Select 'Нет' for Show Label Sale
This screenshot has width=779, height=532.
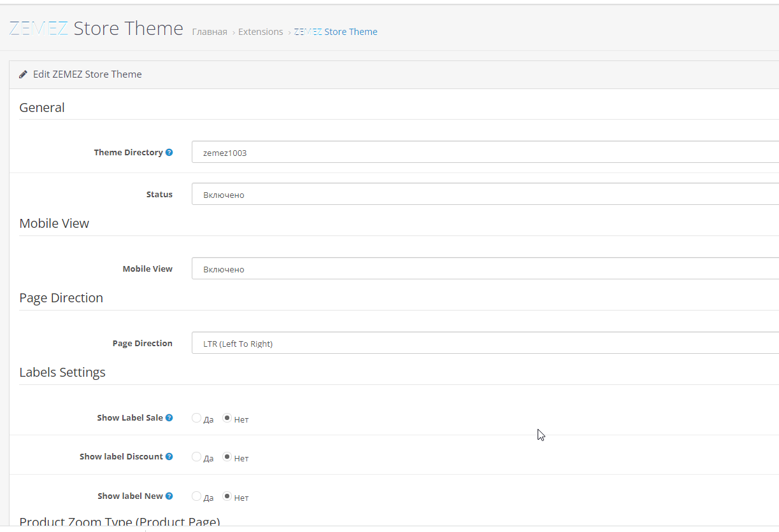[x=227, y=418]
